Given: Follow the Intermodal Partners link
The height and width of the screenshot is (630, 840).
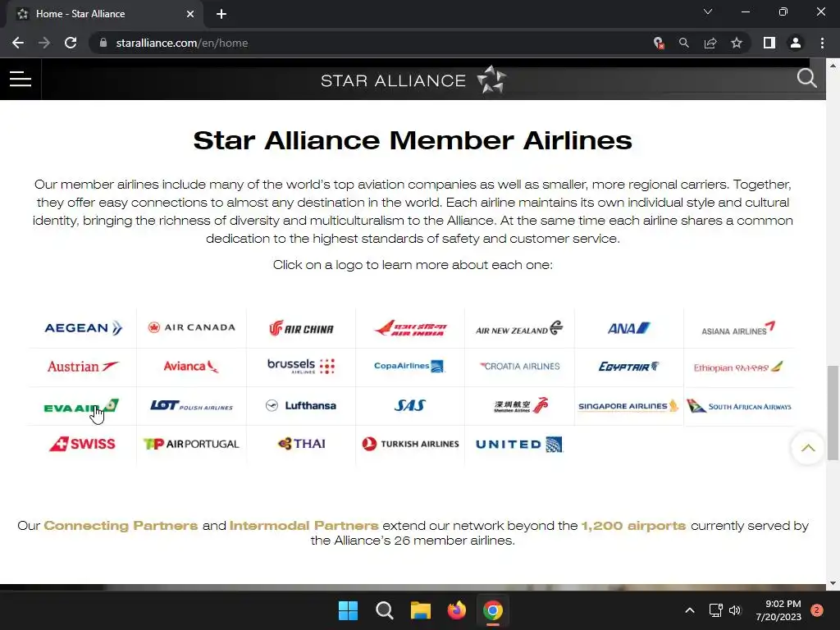Looking at the screenshot, I should [x=304, y=526].
